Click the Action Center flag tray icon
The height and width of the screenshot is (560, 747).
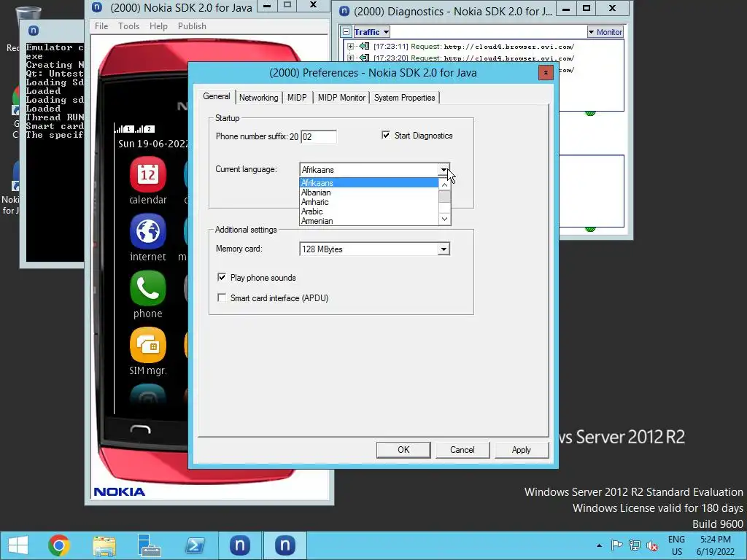pos(616,545)
